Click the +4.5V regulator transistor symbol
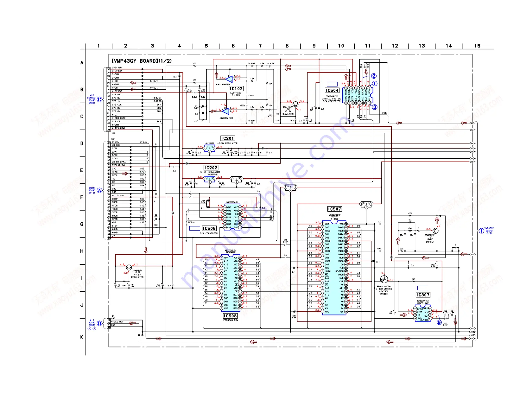532x400 pixels. click(x=129, y=267)
